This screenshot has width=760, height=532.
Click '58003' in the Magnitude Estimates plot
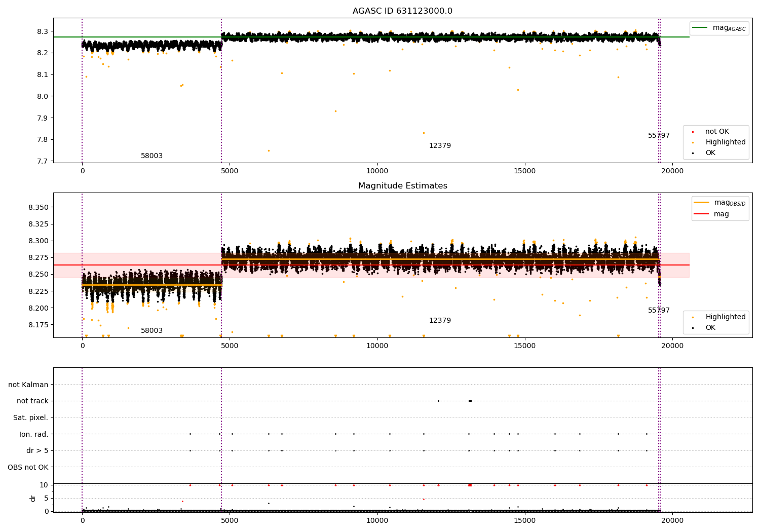click(x=151, y=331)
